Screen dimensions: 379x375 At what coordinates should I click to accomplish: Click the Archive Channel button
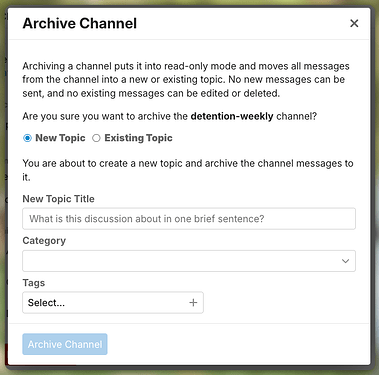tap(65, 344)
